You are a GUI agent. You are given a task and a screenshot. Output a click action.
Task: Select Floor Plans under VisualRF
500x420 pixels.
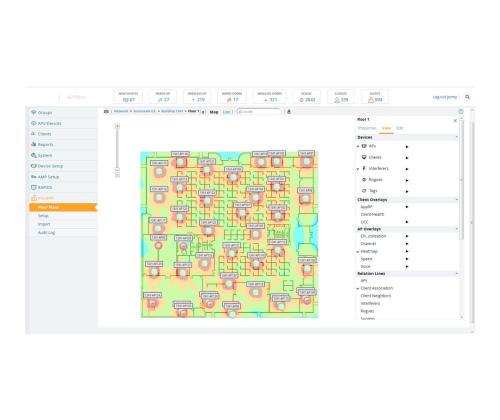point(63,207)
